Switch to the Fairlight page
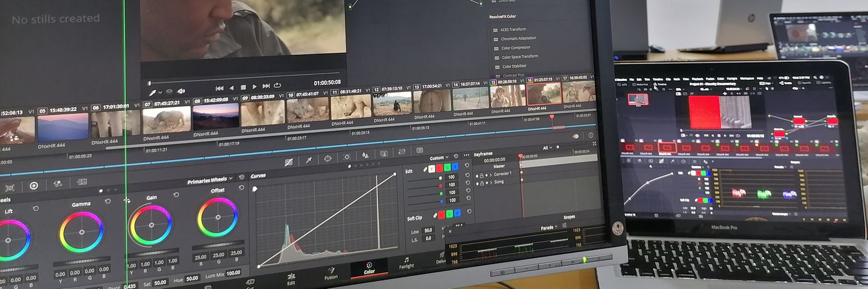The height and width of the screenshot is (289, 868). 406,263
